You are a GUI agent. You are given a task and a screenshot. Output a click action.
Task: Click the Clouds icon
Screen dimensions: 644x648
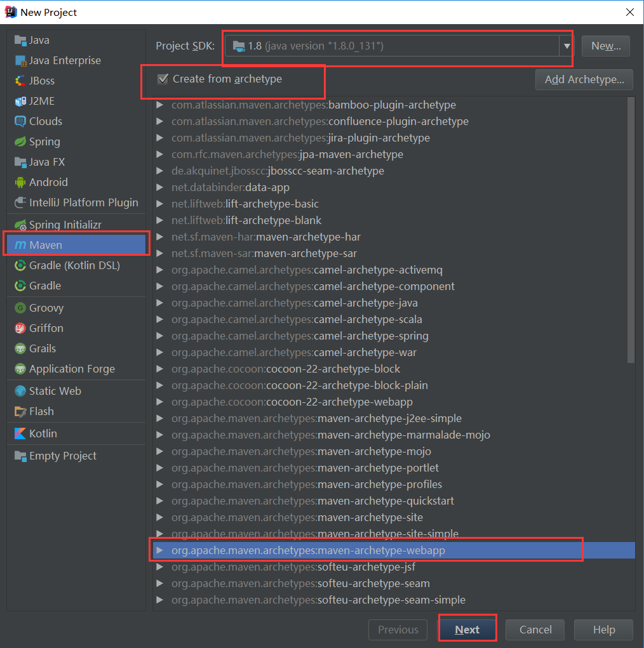[20, 121]
